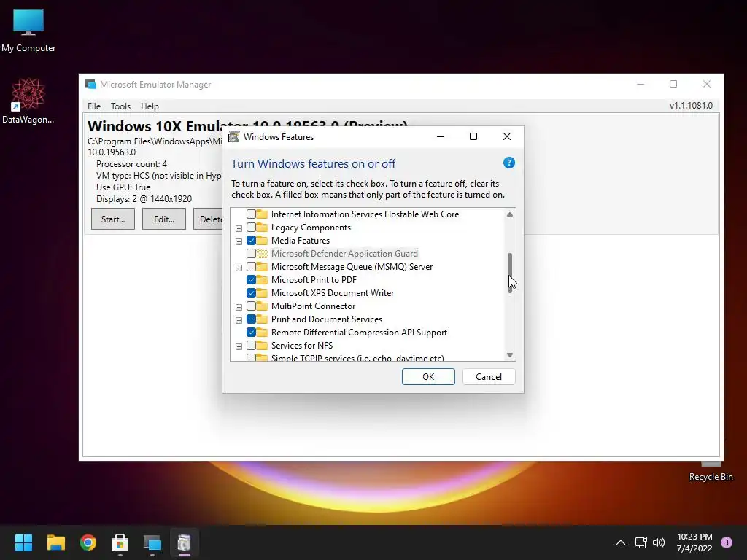Open File Explorer from the taskbar
747x560 pixels.
click(55, 542)
